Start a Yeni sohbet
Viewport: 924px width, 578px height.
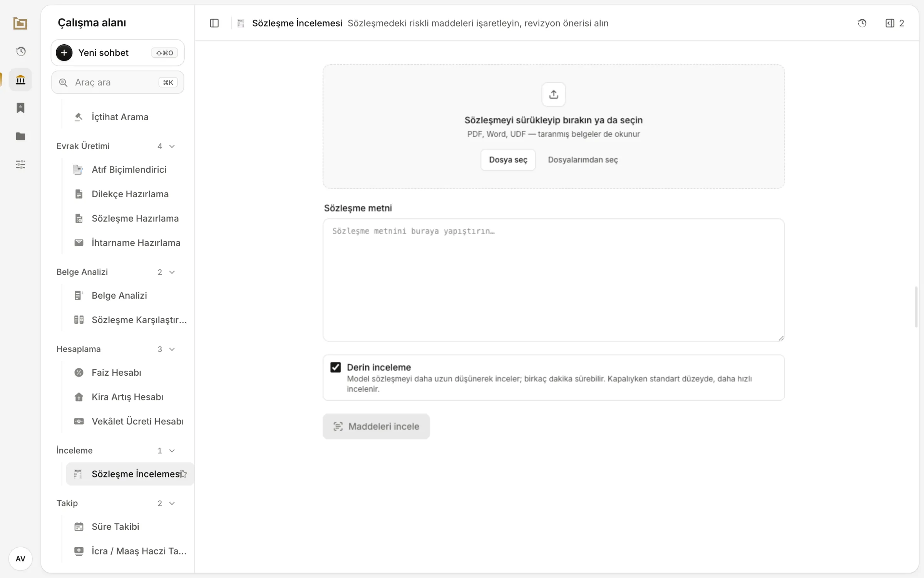[x=117, y=53]
